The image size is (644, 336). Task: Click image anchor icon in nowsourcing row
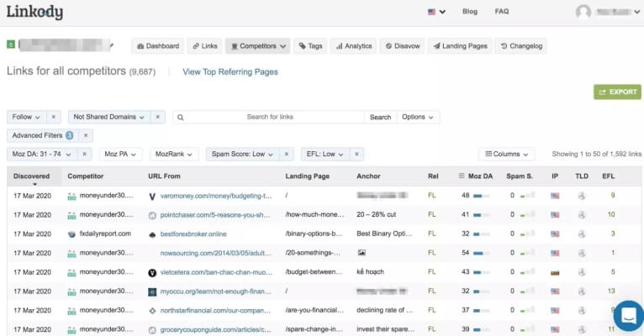pyautogui.click(x=362, y=253)
